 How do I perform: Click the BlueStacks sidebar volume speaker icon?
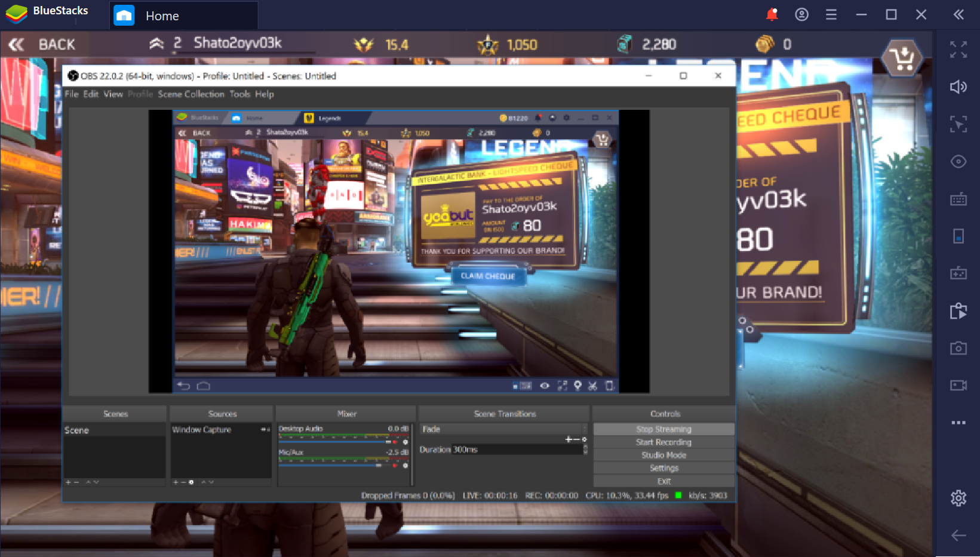pos(958,87)
